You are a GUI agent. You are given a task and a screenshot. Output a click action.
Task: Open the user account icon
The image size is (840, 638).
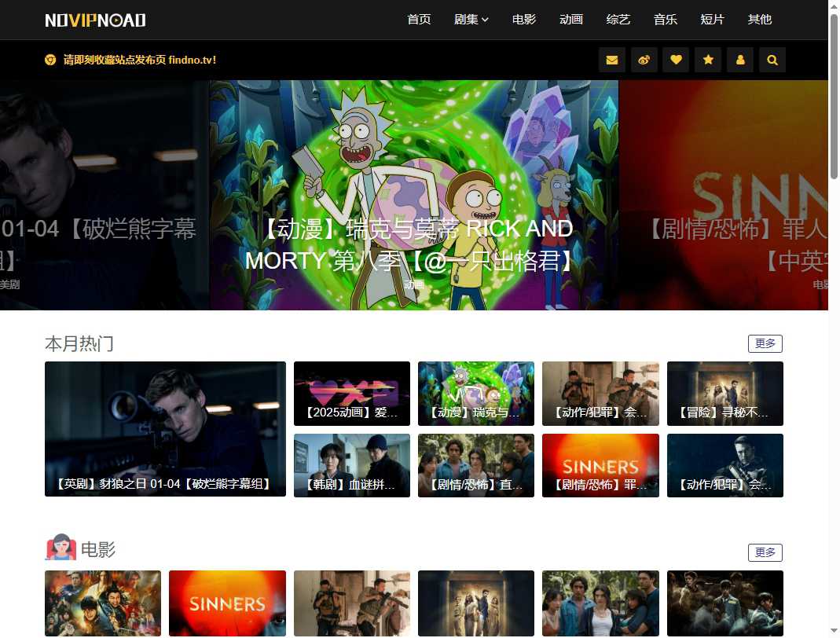tap(740, 60)
